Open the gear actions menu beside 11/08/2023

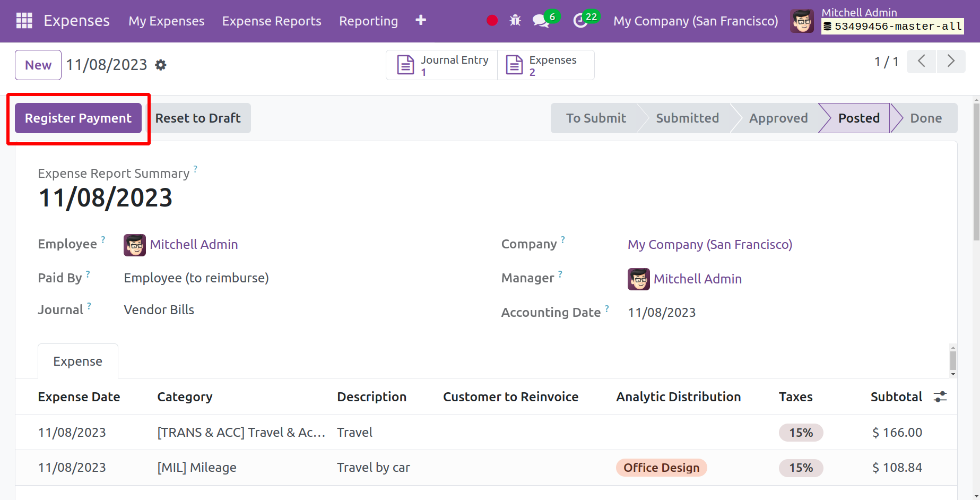click(161, 65)
